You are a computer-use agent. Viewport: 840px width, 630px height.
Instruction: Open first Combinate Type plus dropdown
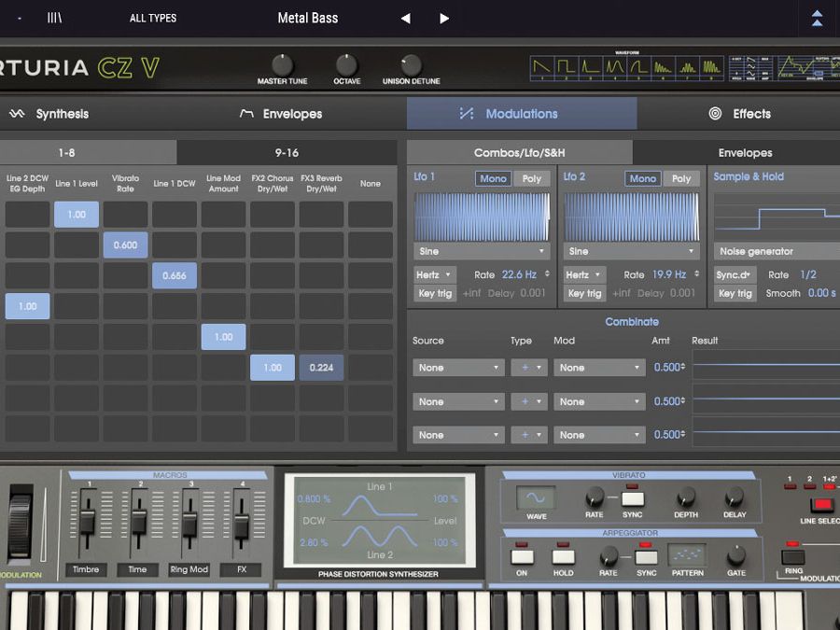click(529, 368)
